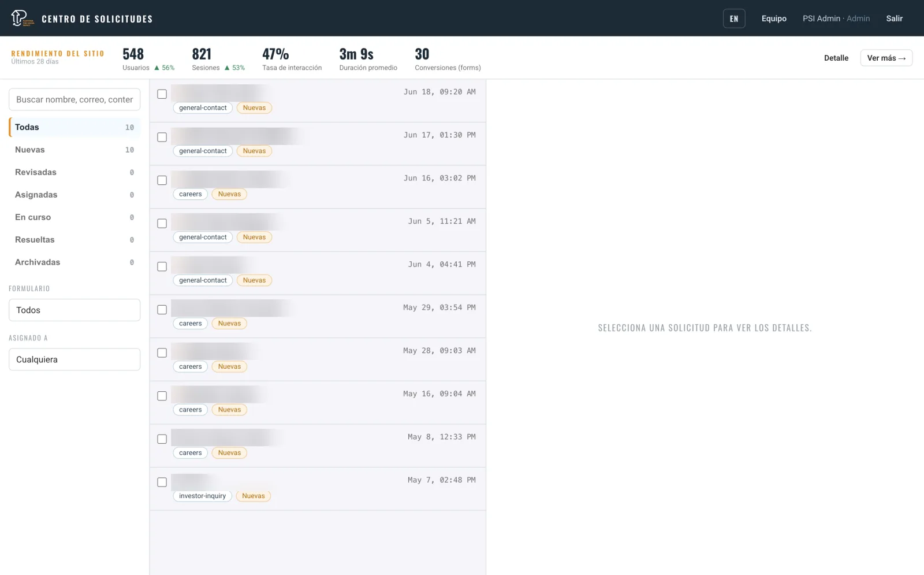Screen dimensions: 924x575
Task: Click careers tag on May 8 row
Action: (191, 453)
